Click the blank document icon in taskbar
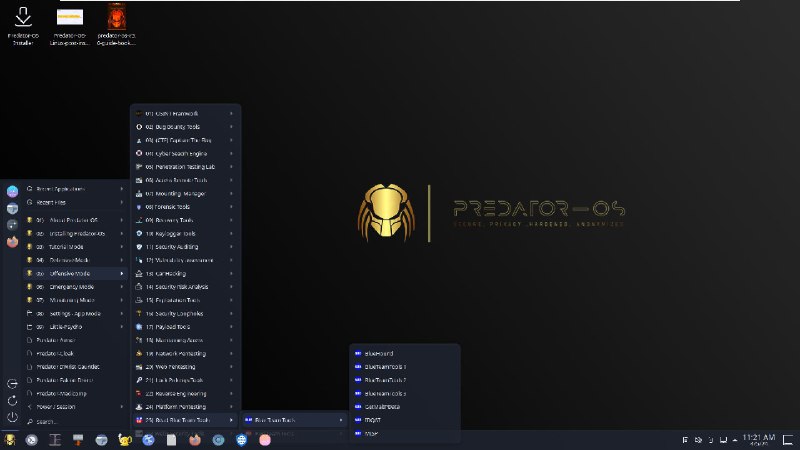Viewport: 800px width, 450px height. tap(171, 440)
